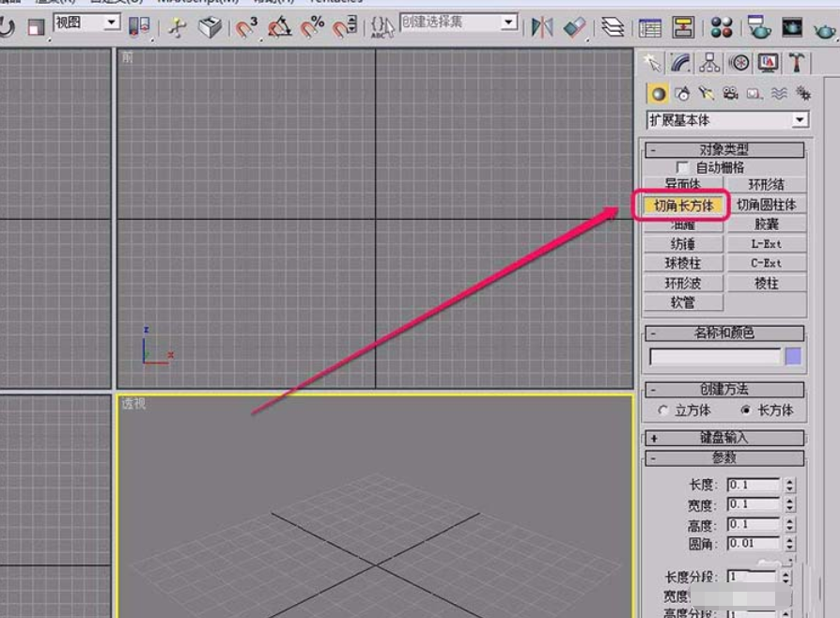The image size is (840, 618).
Task: Collapse the 参数 rollout
Action: pos(723,458)
